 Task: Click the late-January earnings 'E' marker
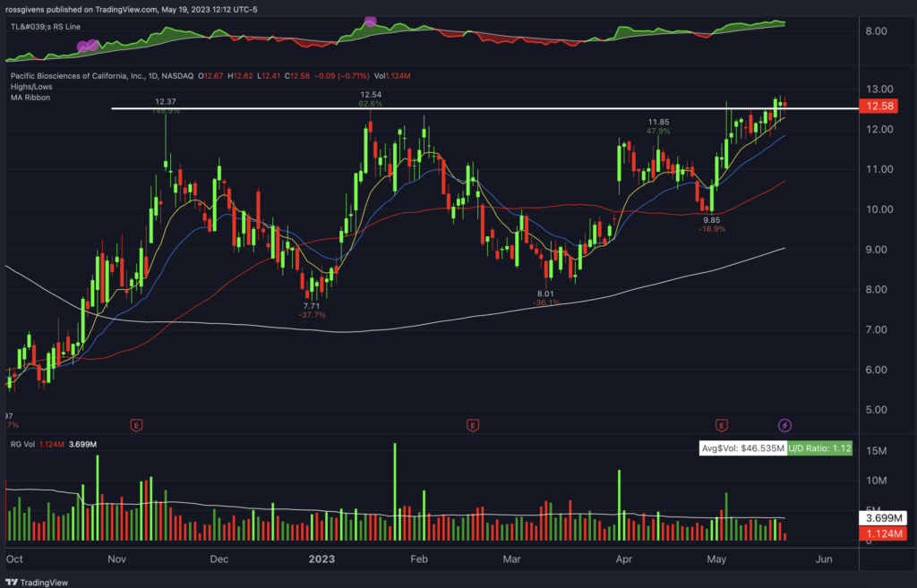point(473,425)
